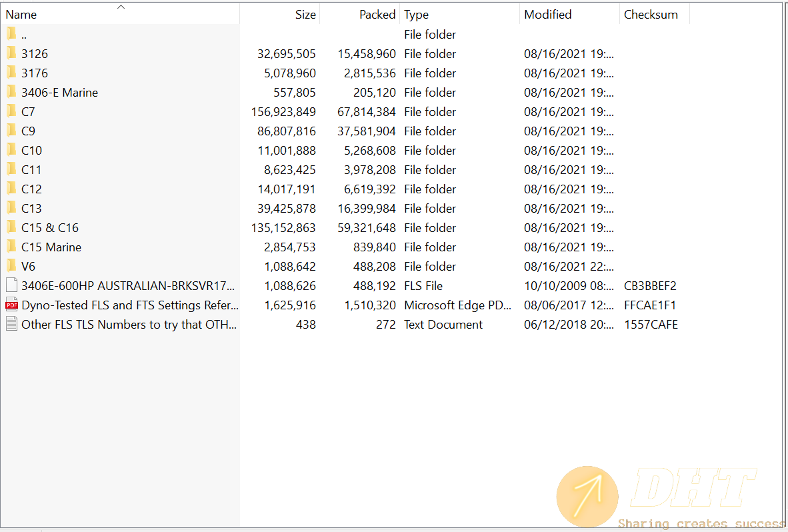The width and height of the screenshot is (788, 532).
Task: Sort by the Name column header
Action: coord(21,15)
